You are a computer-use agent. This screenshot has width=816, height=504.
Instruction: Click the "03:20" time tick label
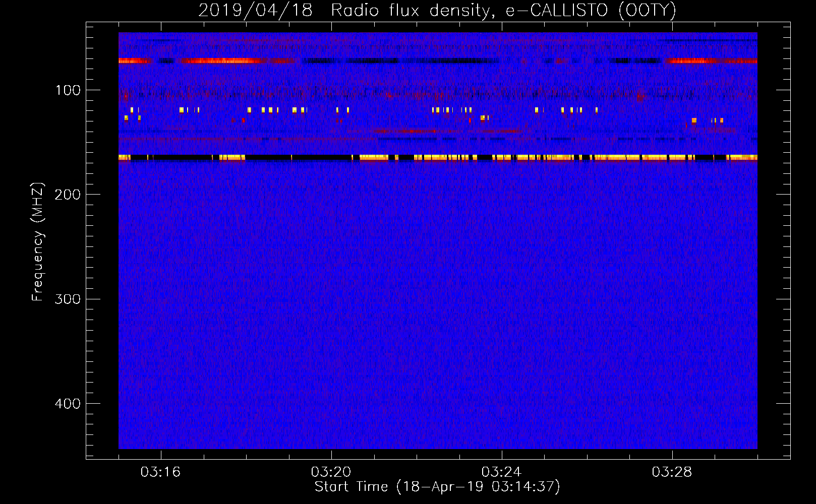331,472
